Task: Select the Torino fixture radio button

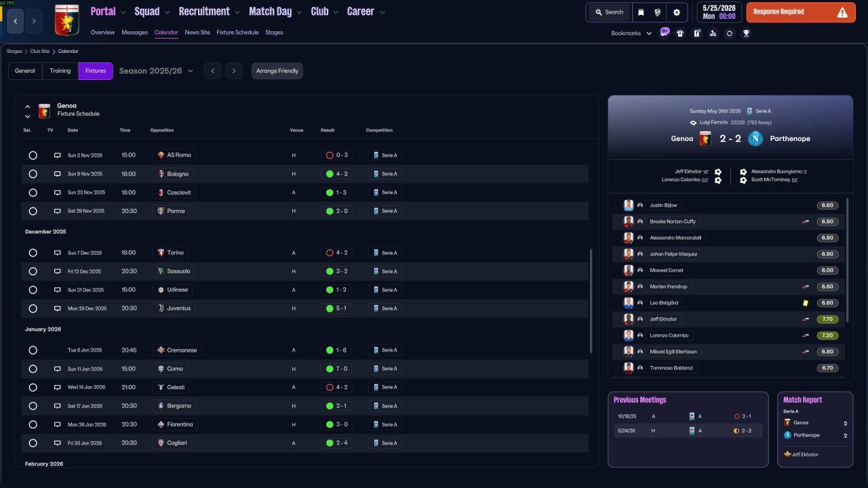Action: click(x=33, y=253)
